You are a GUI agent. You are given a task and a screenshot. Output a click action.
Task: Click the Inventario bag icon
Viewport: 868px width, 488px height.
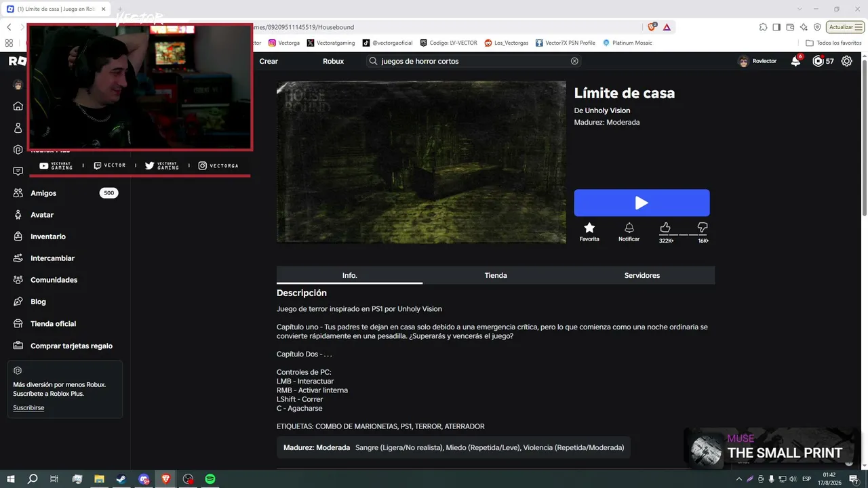click(x=18, y=237)
